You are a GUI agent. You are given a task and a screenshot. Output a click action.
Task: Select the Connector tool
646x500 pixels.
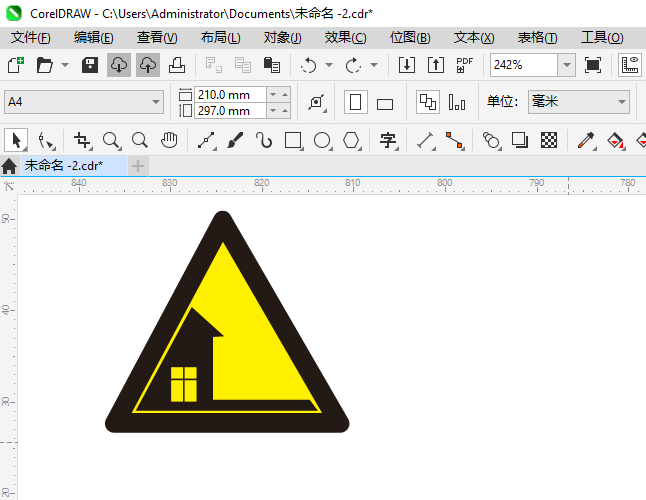click(454, 140)
